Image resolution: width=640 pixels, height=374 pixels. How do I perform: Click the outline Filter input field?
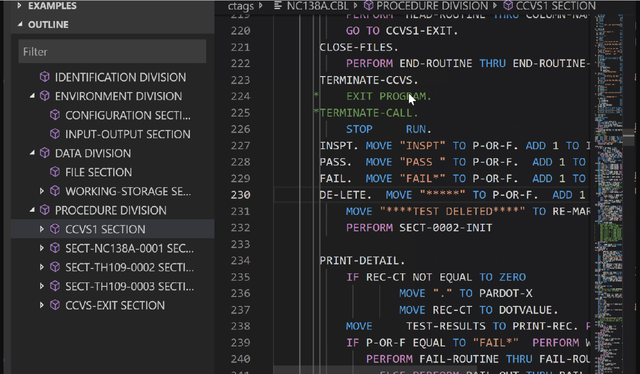(x=112, y=51)
